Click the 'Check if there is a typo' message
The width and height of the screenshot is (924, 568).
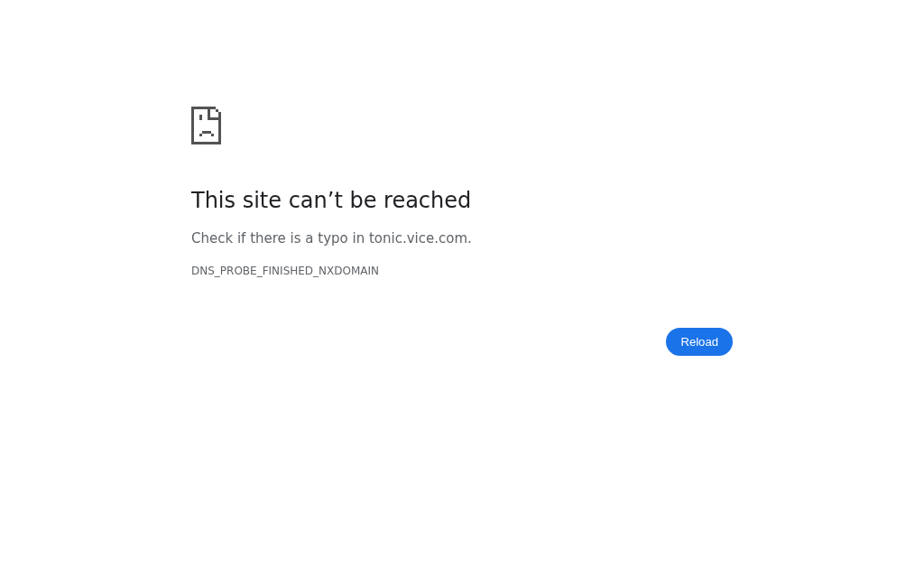331,238
